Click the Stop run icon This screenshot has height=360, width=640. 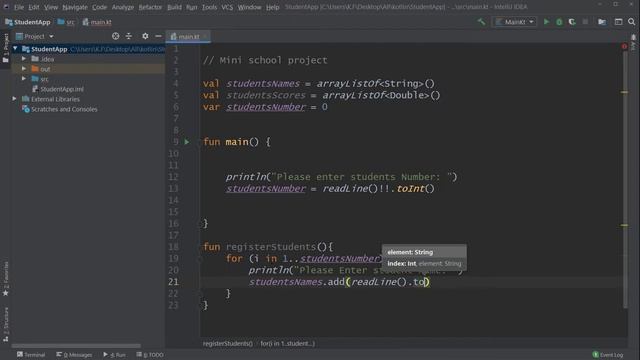[585, 22]
